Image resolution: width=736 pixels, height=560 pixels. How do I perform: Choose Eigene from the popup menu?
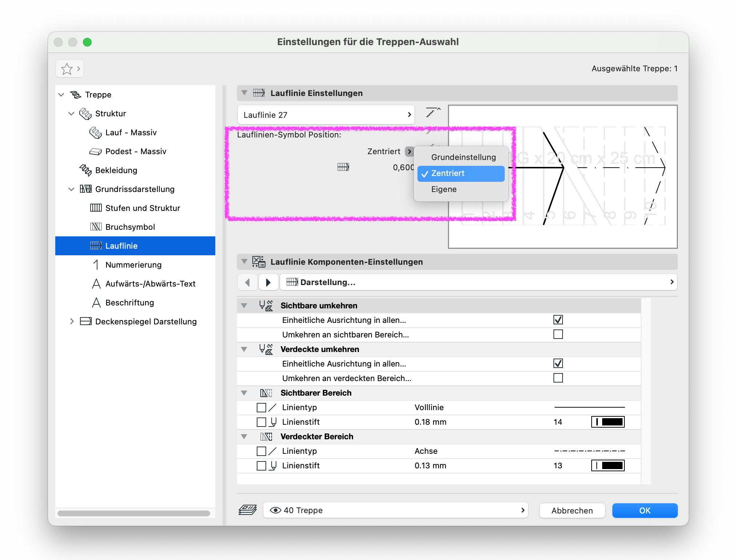[444, 189]
